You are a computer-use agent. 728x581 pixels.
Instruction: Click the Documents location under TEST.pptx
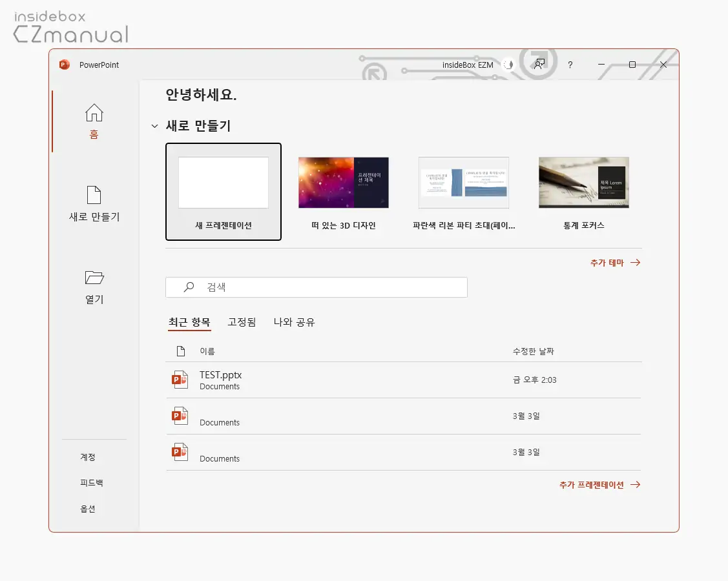(x=220, y=387)
